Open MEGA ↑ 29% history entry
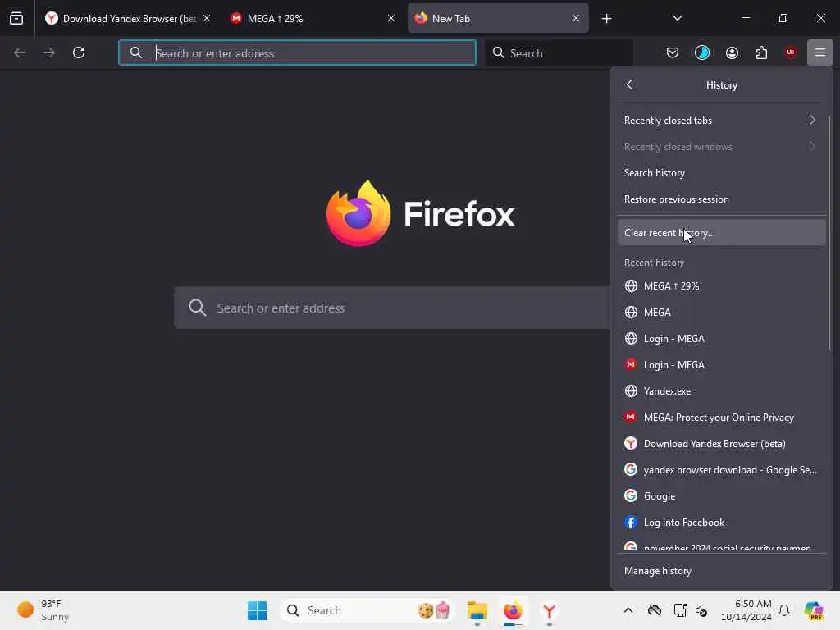The height and width of the screenshot is (630, 840). (721, 285)
